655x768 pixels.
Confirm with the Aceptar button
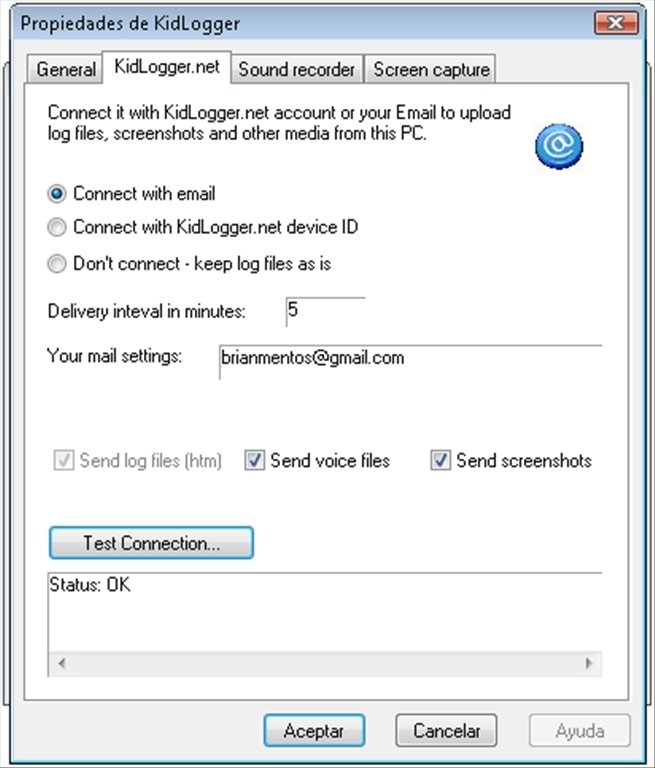pos(314,730)
